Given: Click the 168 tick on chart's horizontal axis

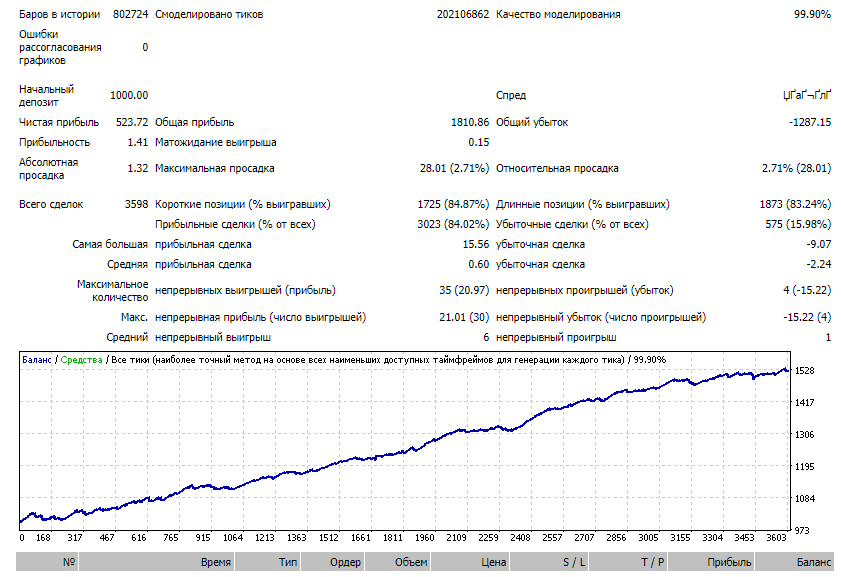Looking at the screenshot, I should coord(43,537).
